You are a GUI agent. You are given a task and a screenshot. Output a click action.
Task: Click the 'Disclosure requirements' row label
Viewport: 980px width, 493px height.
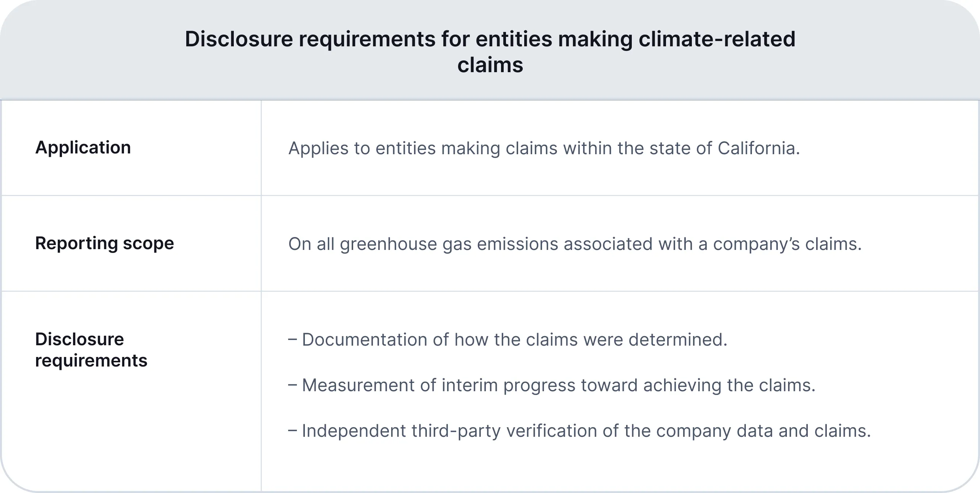click(91, 350)
